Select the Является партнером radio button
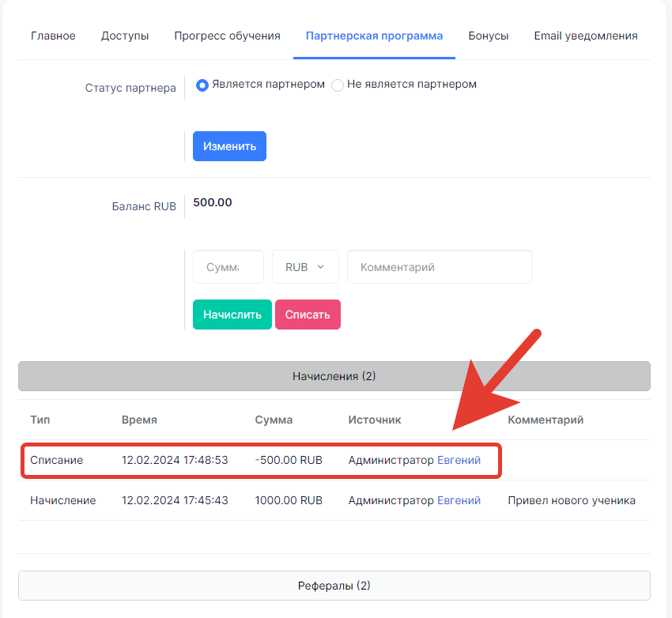Image resolution: width=672 pixels, height=618 pixels. point(202,85)
